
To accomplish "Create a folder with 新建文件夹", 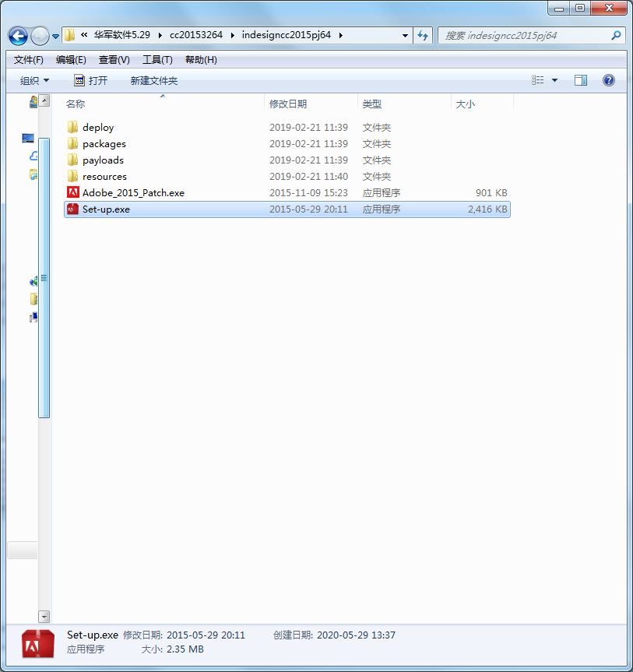I will tap(154, 80).
